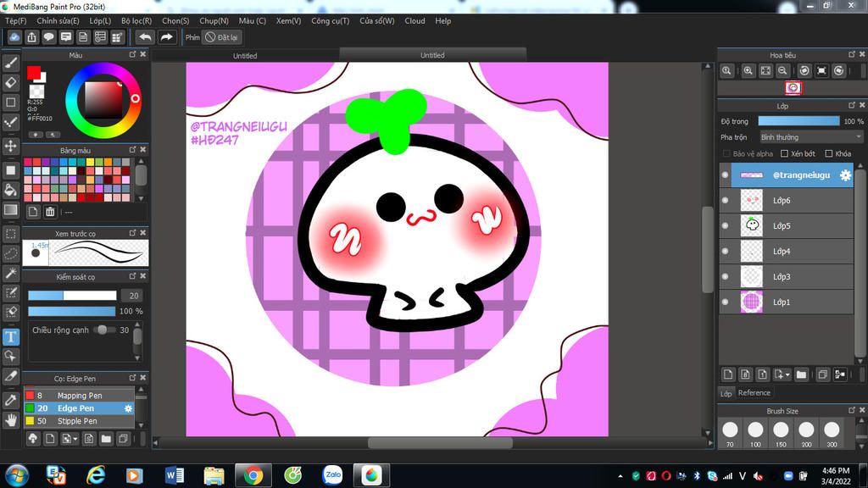Enable the Xén bớt clipping checkbox
The image size is (868, 488).
784,154
